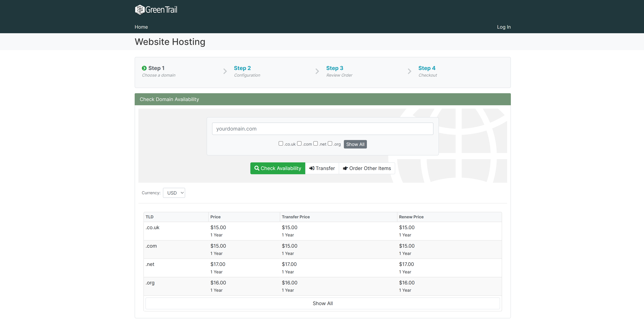Viewport: 644px width, 319px height.
Task: Click the $15.00 transfer price for .com
Action: [x=289, y=246]
